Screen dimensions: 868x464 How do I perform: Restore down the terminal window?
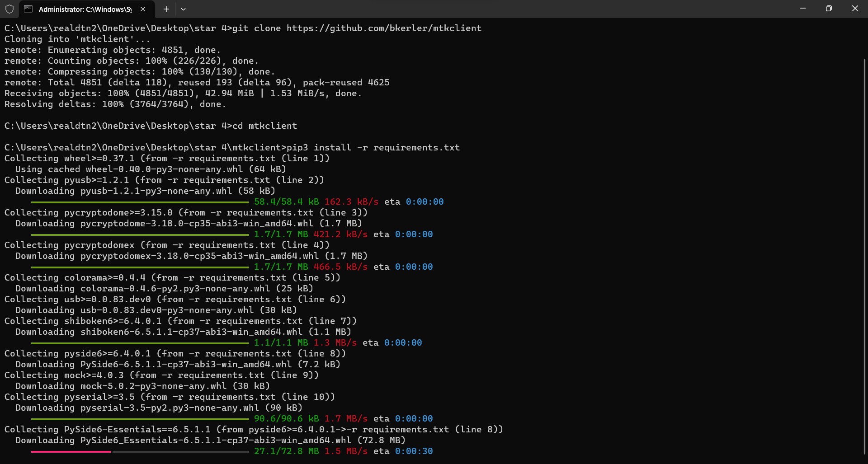coord(828,9)
